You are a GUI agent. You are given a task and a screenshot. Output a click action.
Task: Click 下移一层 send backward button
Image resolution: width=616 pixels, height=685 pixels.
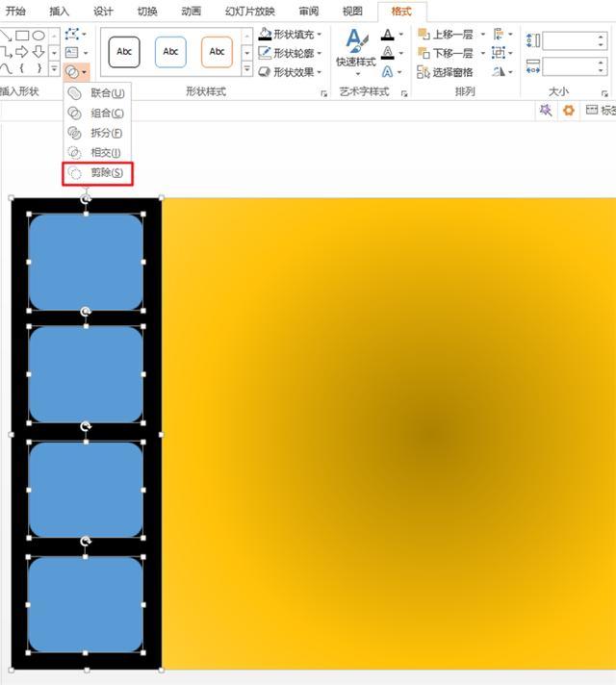[x=446, y=53]
